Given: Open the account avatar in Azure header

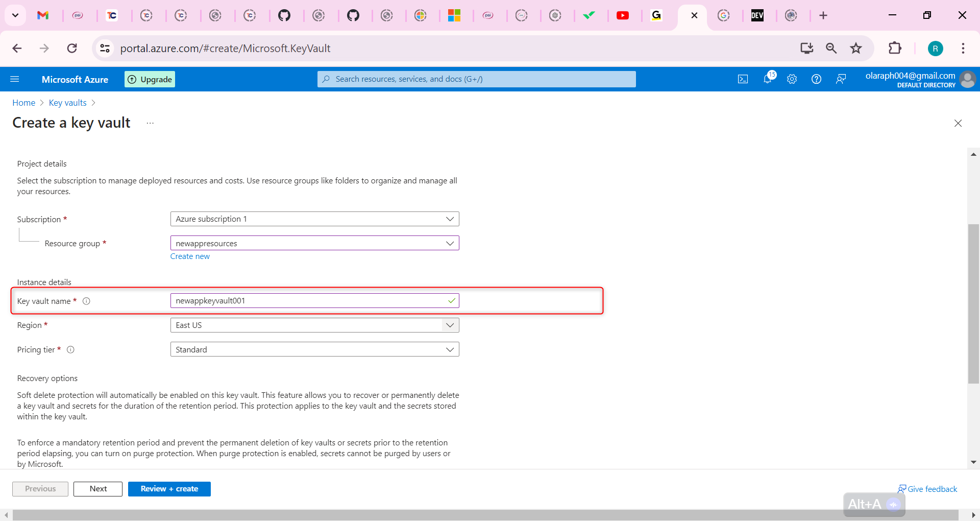Looking at the screenshot, I should pyautogui.click(x=967, y=79).
